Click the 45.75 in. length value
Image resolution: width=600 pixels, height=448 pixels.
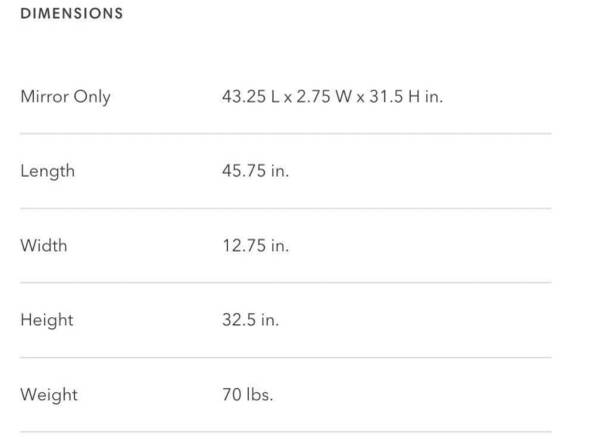(x=255, y=171)
